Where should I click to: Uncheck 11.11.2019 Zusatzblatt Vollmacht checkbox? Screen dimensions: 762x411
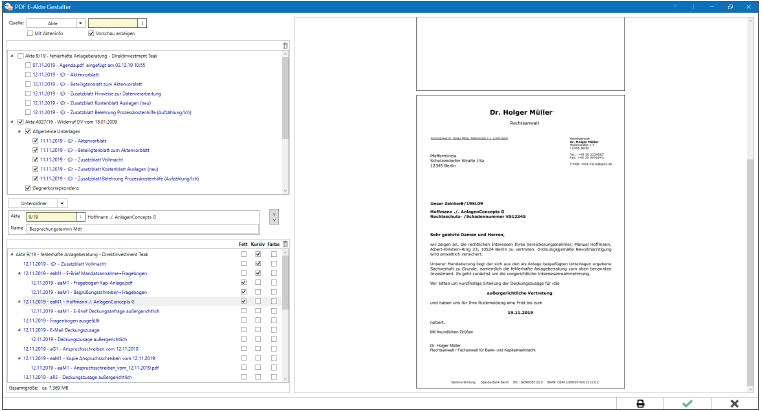[x=35, y=160]
